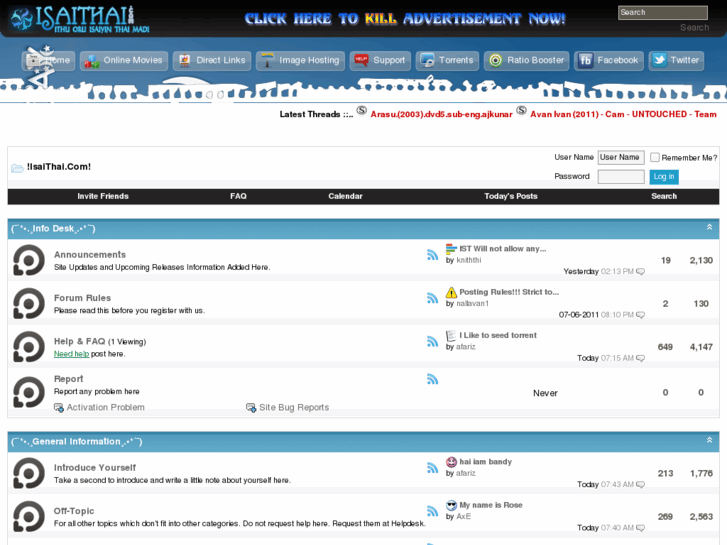
Task: Go to last post in Help & FAQ
Action: (640, 358)
